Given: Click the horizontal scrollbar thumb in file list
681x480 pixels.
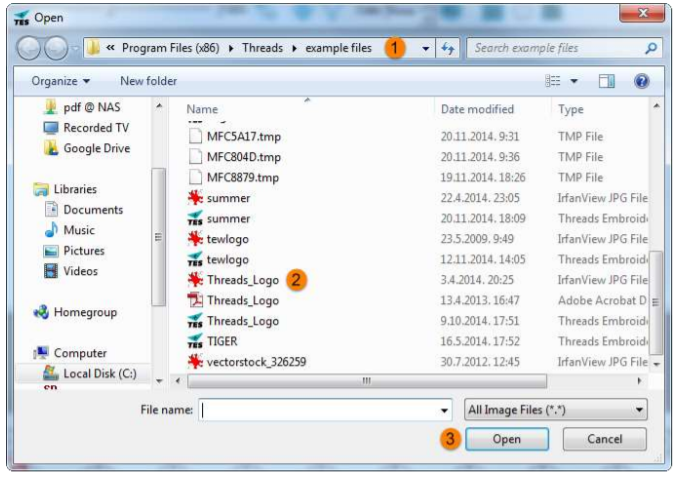Looking at the screenshot, I should click(367, 381).
